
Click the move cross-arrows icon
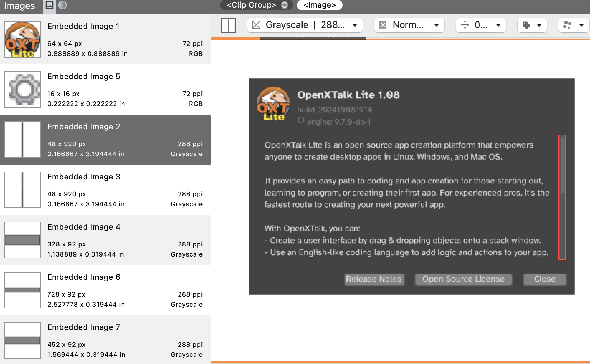[x=465, y=25]
